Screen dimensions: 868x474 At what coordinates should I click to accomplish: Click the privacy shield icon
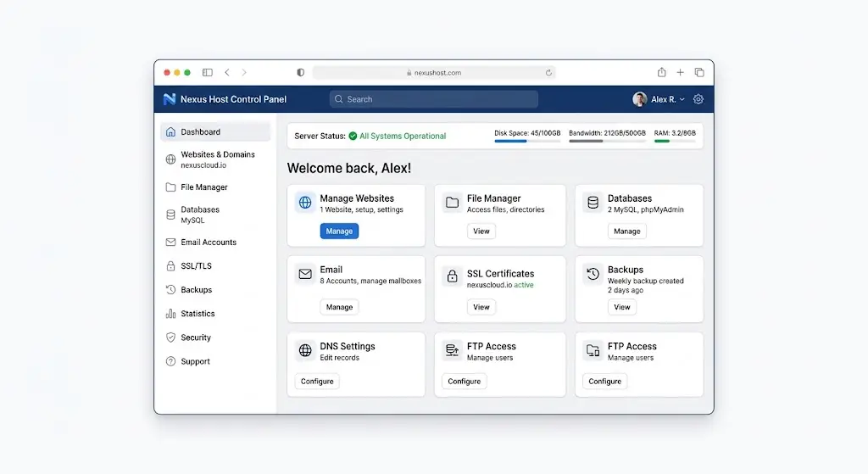301,73
